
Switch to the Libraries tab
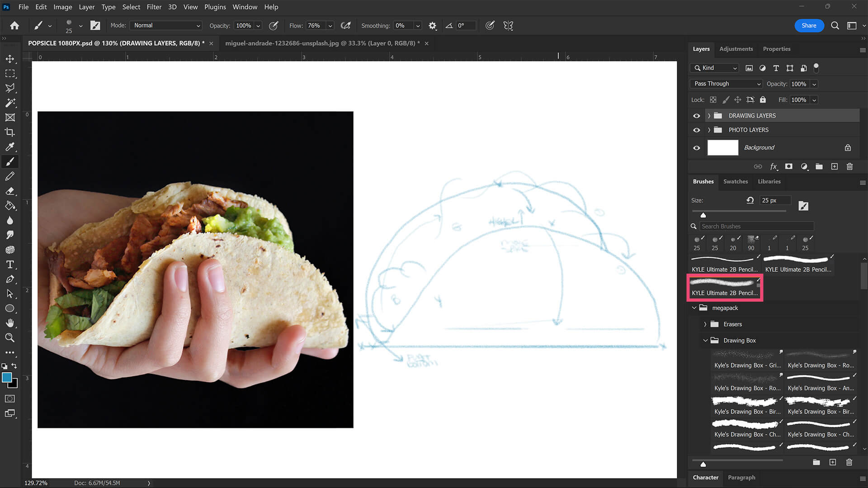pyautogui.click(x=769, y=181)
